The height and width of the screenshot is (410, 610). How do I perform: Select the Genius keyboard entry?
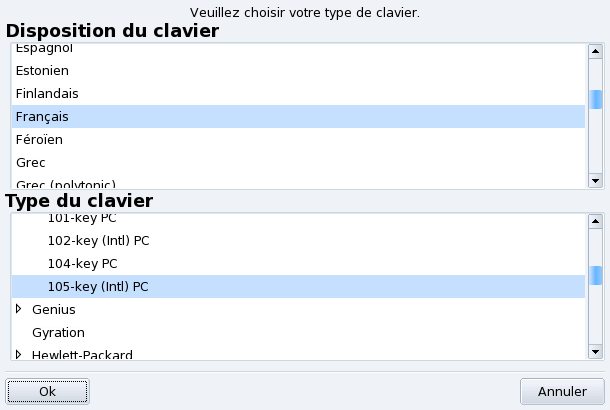(53, 310)
